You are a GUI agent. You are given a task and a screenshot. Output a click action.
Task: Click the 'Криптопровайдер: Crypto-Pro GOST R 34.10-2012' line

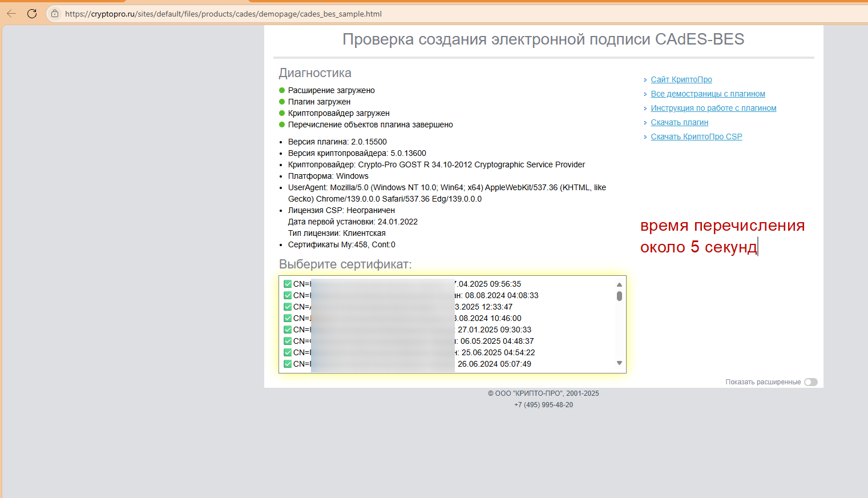pyautogui.click(x=437, y=164)
